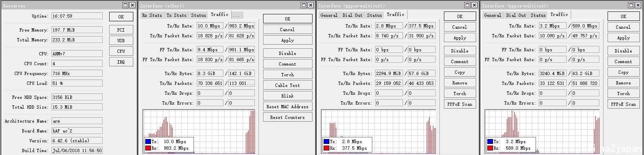Start PPPoE Scan in pppoe-multiout2
Image resolution: width=644 pixels, height=155 pixels.
[x=623, y=104]
